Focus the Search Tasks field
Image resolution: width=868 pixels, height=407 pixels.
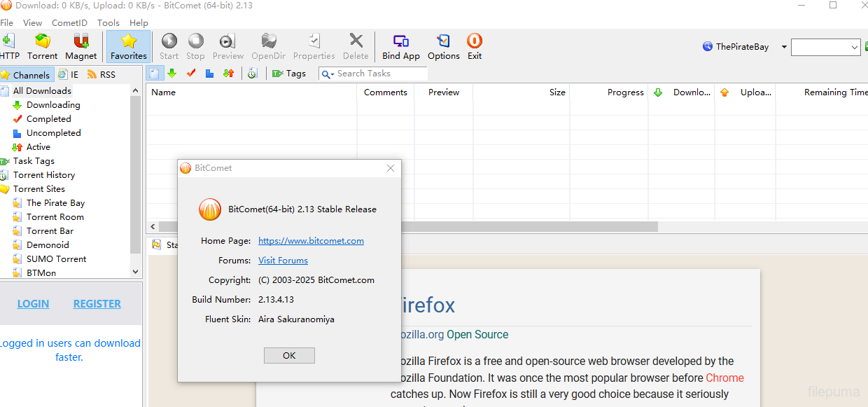[x=379, y=74]
